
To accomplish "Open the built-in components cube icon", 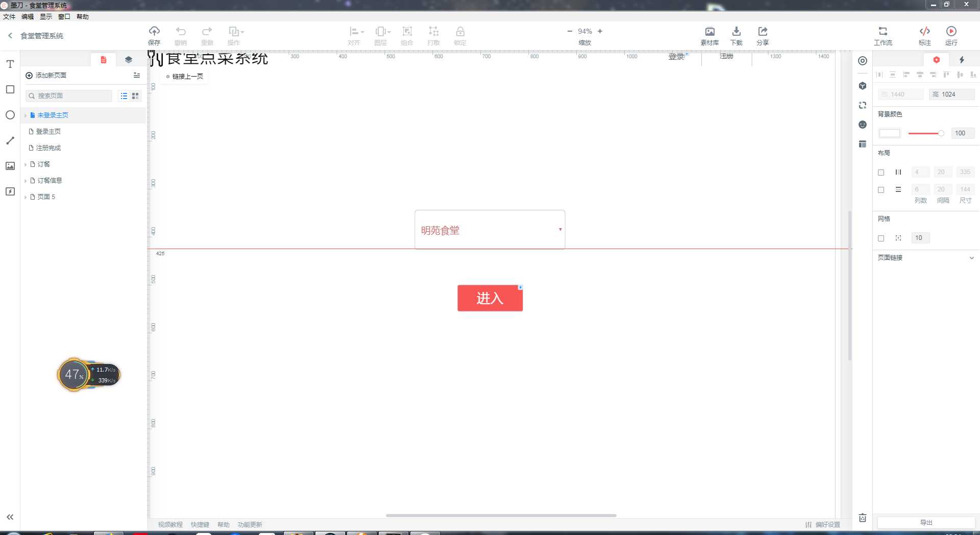I will 863,86.
